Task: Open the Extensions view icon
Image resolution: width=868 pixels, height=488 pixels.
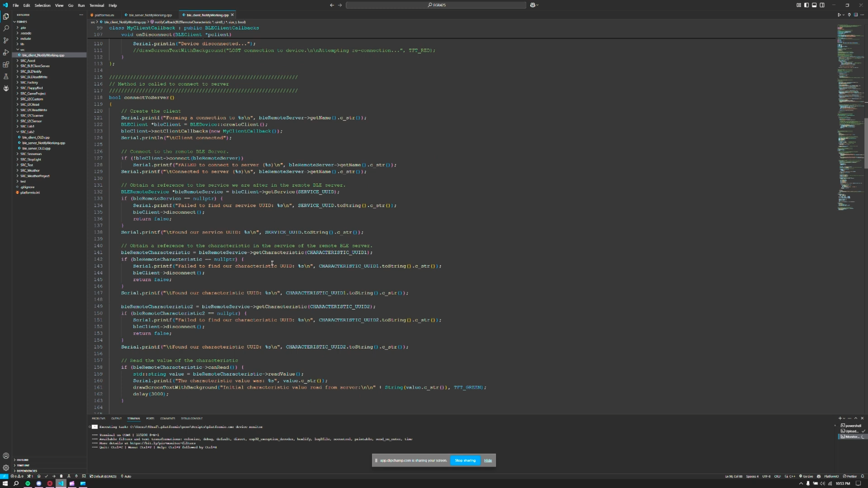Action: point(6,64)
